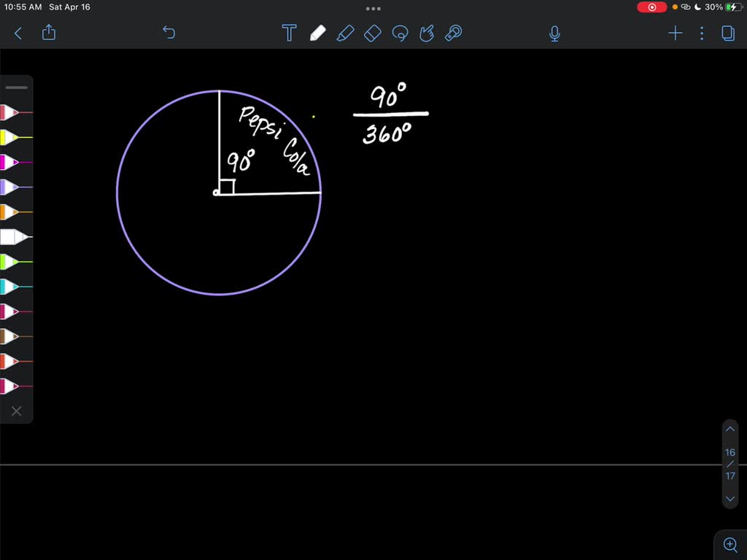Pick the bright magenta pen preset below yellow

click(x=16, y=163)
